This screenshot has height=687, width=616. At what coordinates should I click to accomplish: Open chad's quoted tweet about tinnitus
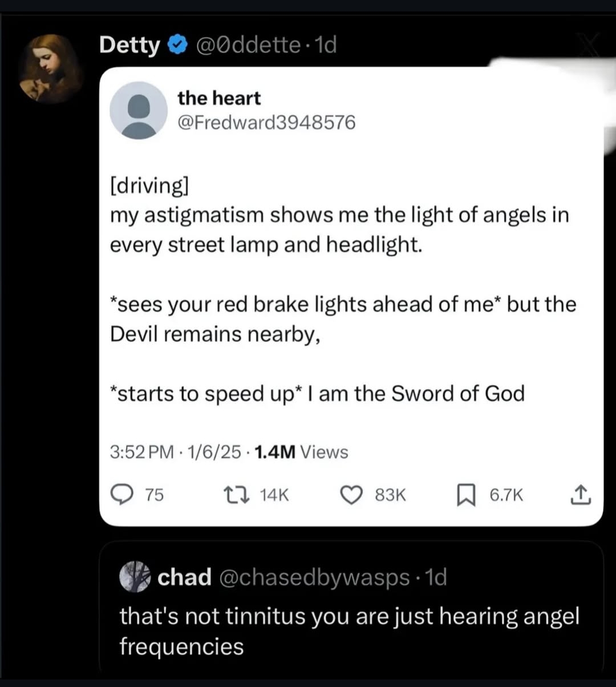tap(349, 631)
